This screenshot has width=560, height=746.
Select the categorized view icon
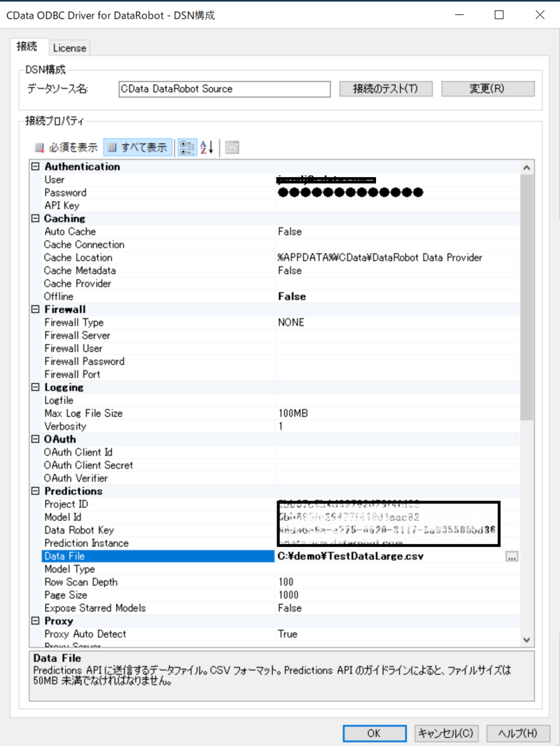pos(186,147)
